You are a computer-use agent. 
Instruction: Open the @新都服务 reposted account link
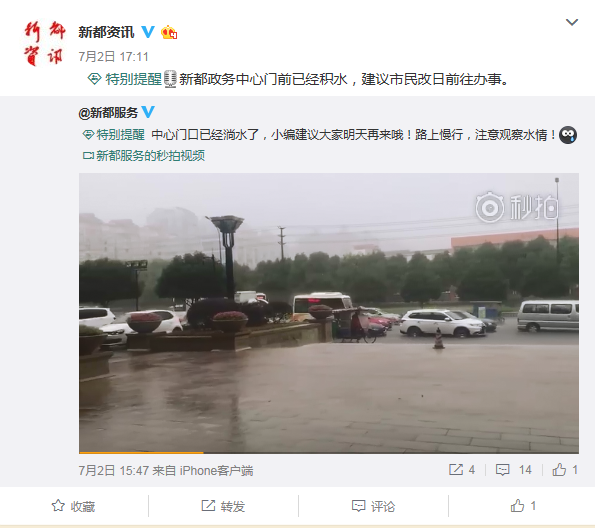tap(108, 113)
